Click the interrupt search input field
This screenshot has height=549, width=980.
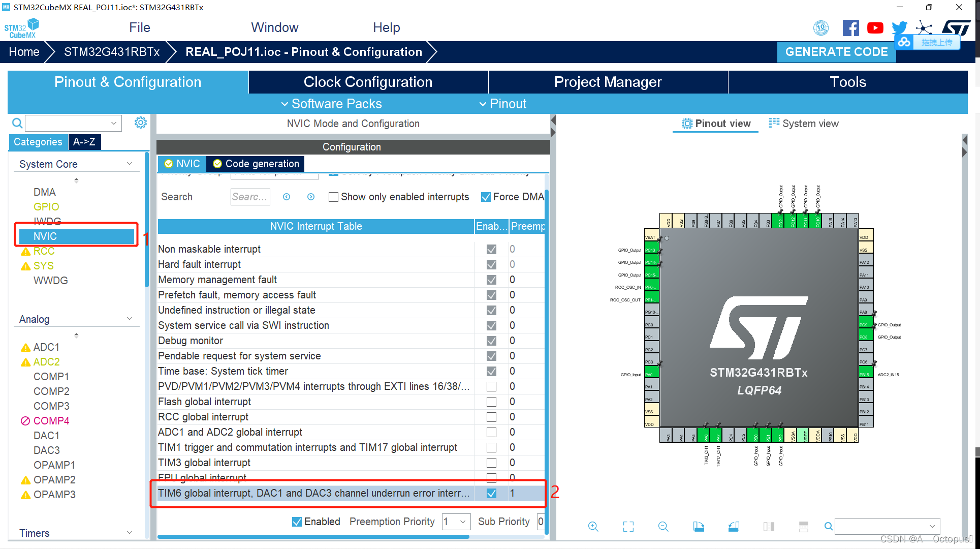(249, 197)
